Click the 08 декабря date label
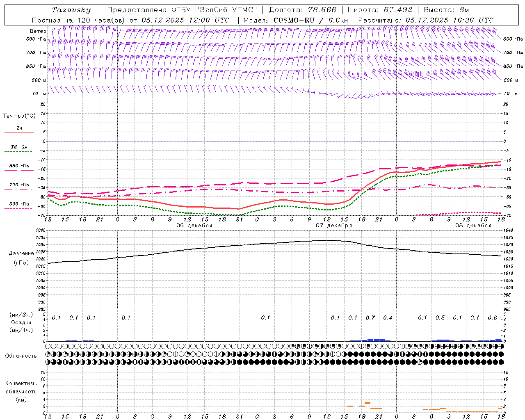This screenshot has height=420, width=525. (473, 226)
